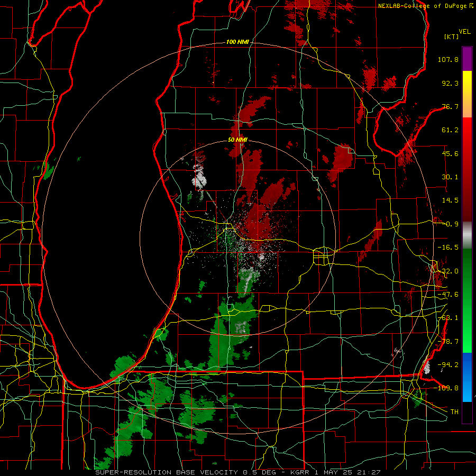Pick the purple segment of the color bar

[467, 59]
